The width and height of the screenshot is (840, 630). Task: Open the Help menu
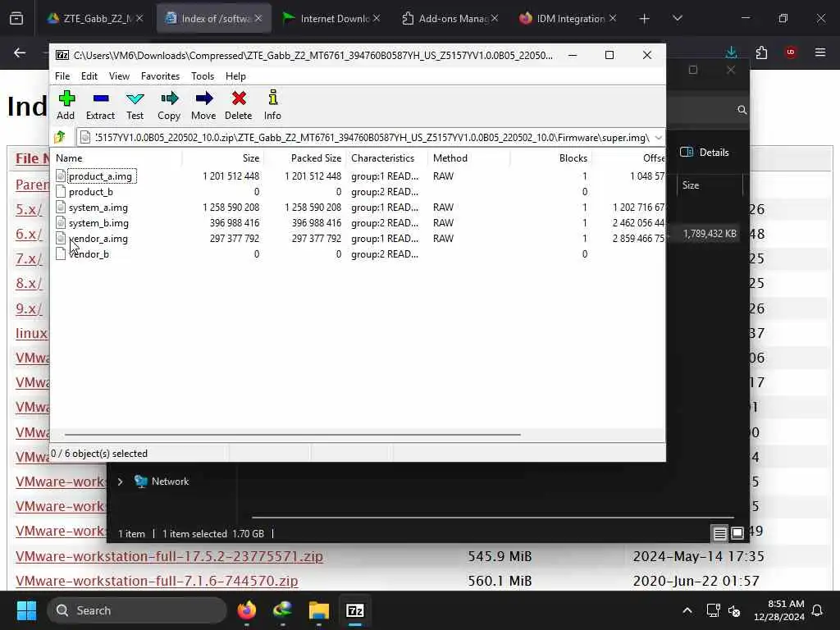click(x=235, y=76)
